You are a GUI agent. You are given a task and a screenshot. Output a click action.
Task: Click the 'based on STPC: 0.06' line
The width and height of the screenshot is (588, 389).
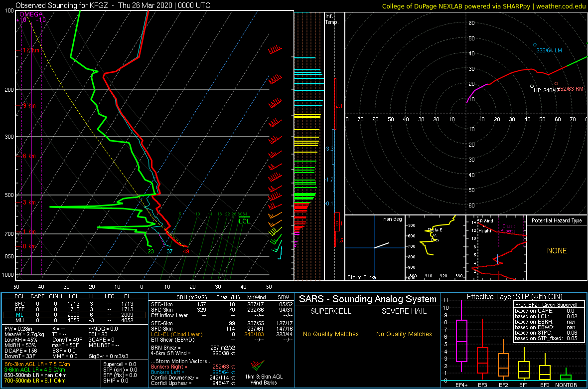click(545, 333)
